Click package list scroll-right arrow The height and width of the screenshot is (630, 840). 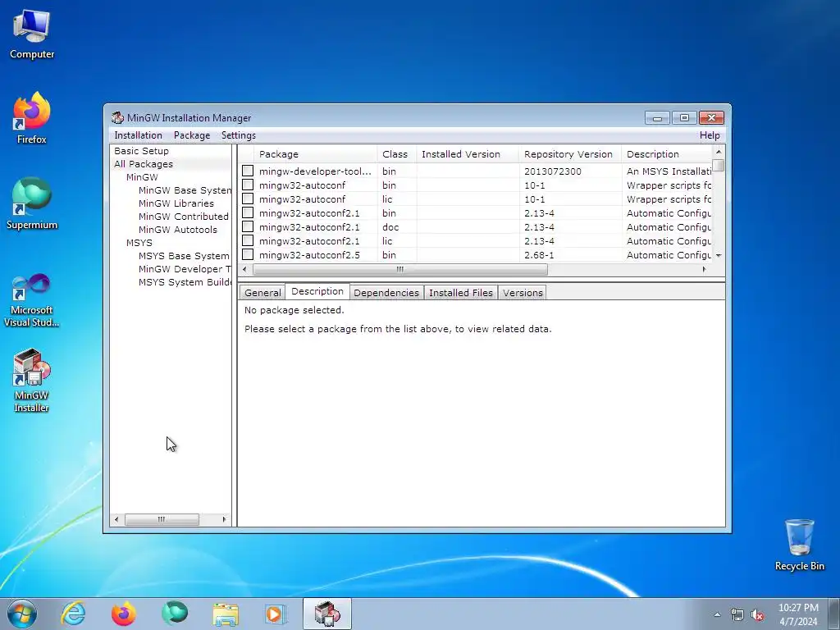pyautogui.click(x=704, y=269)
